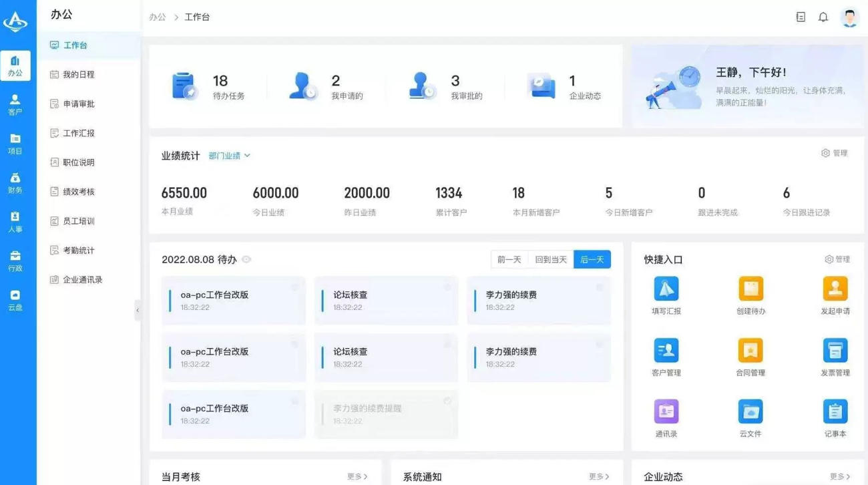
Task: Open 填写汇报 quick entry icon
Action: [x=666, y=289]
